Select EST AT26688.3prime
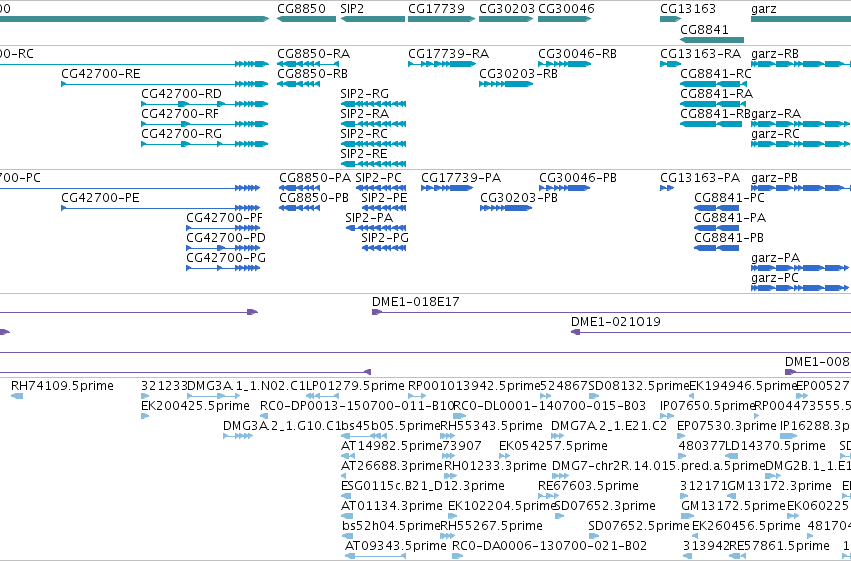 344,477
